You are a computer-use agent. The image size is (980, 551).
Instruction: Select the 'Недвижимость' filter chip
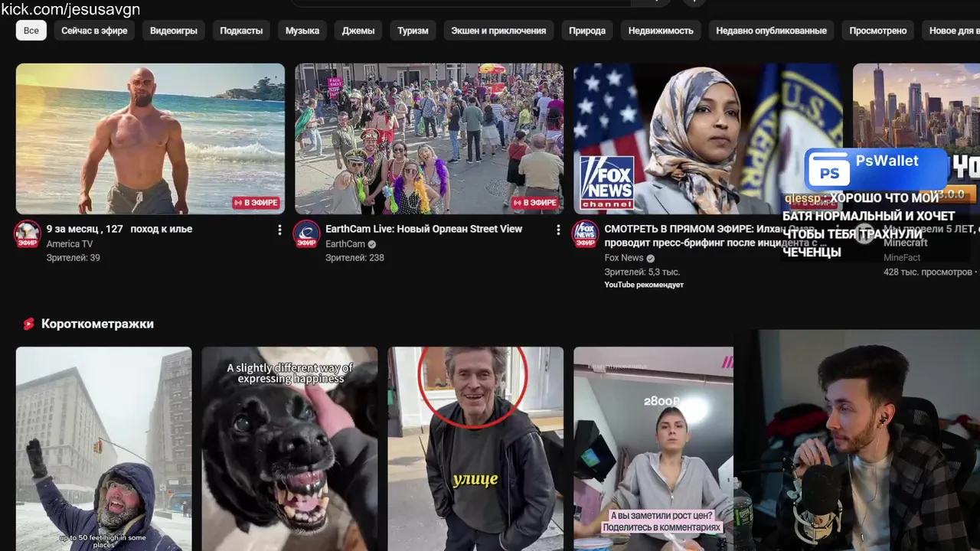pyautogui.click(x=661, y=31)
